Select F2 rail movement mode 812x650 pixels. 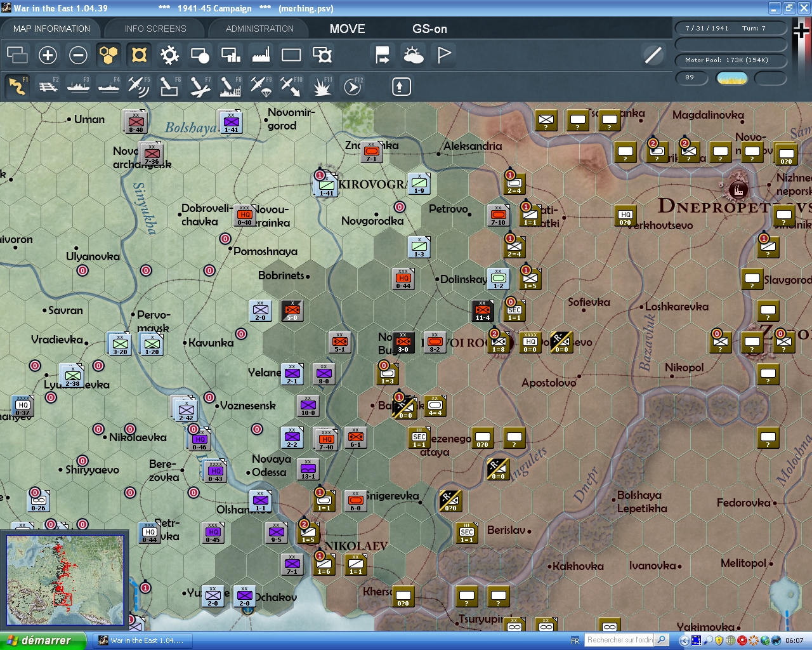tap(48, 86)
